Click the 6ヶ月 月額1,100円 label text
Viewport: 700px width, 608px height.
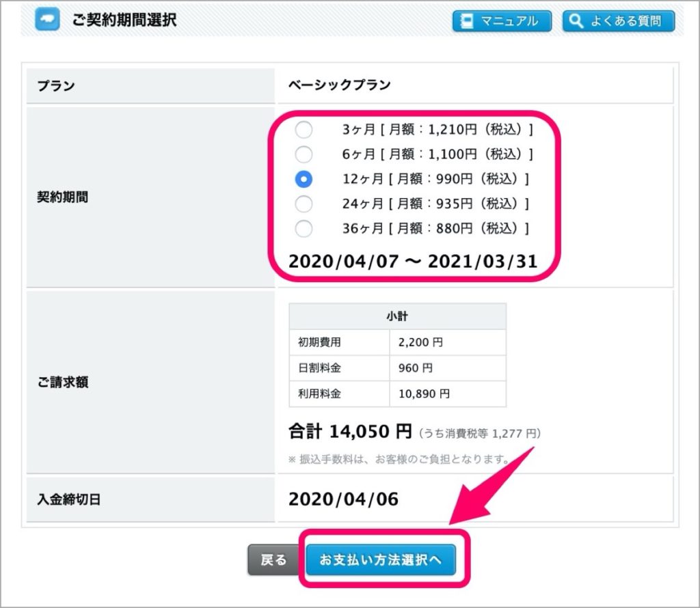click(x=437, y=154)
